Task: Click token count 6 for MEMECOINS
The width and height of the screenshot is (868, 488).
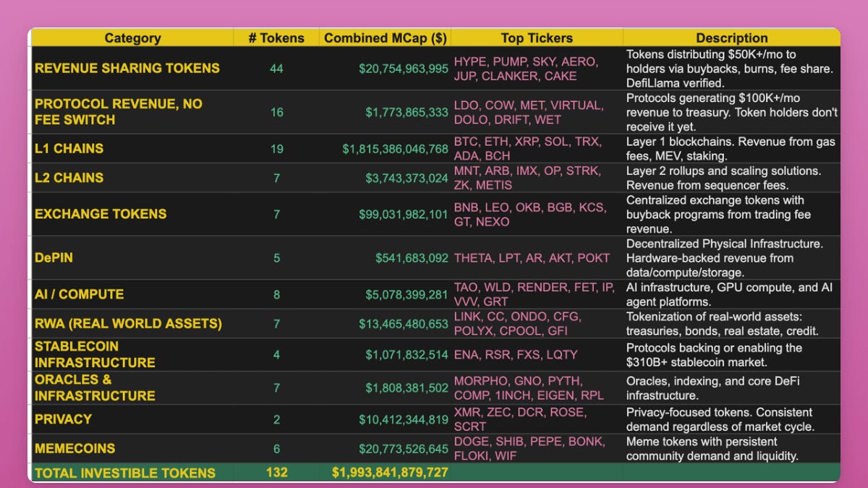Action: click(276, 448)
